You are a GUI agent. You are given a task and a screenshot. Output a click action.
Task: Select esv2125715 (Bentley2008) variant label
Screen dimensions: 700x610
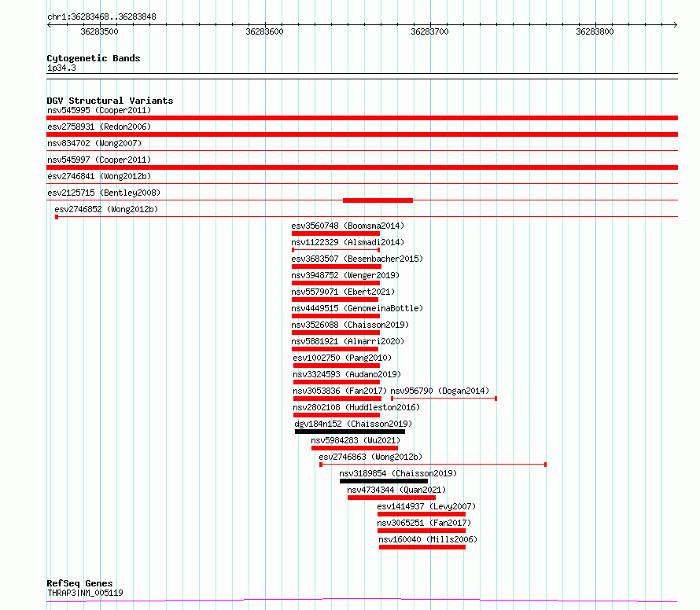(x=104, y=193)
